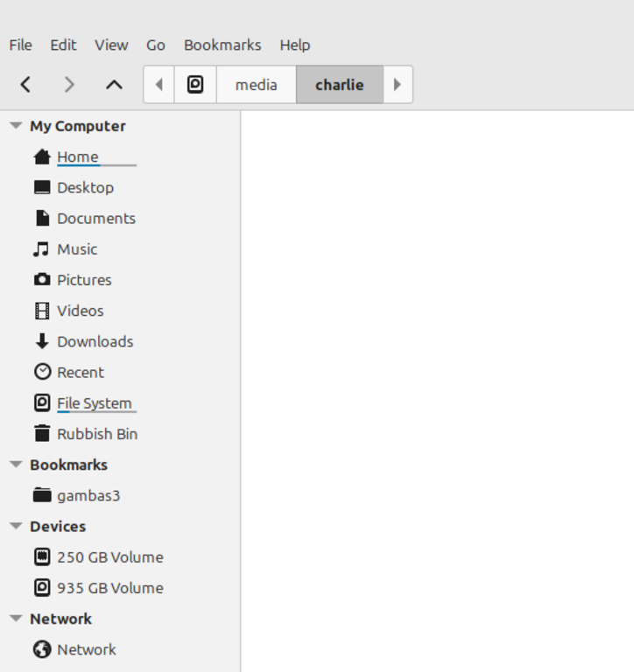The width and height of the screenshot is (634, 672).
Task: Browse Network under the Network section
Action: [87, 650]
